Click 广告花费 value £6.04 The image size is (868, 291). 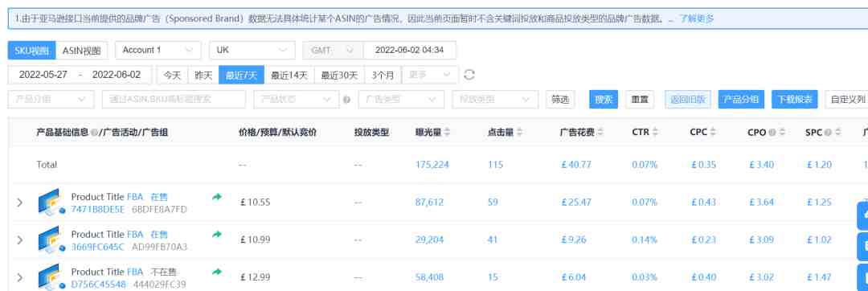(x=574, y=277)
